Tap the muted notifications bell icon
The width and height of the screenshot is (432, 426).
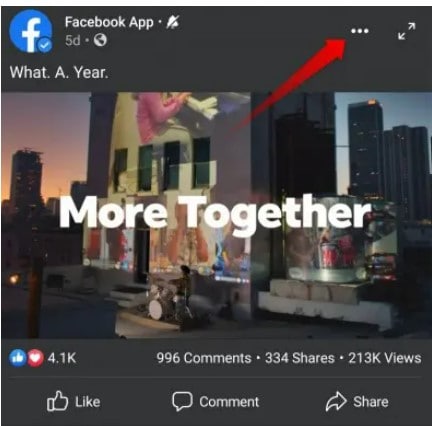coord(172,22)
